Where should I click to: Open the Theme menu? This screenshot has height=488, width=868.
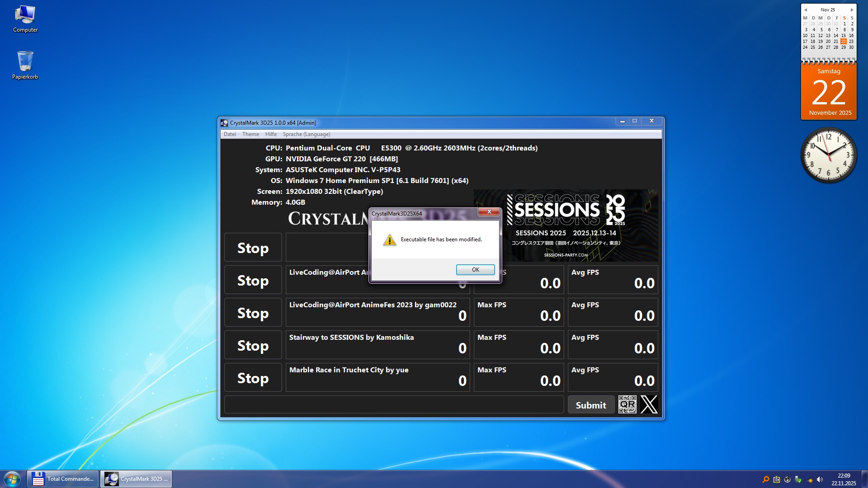[x=250, y=134]
